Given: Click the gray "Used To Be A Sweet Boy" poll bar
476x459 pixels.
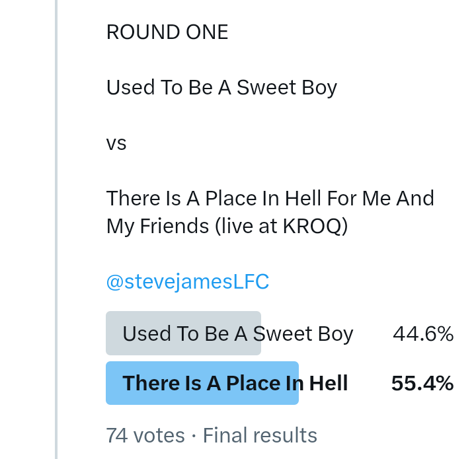Looking at the screenshot, I should pos(183,334).
